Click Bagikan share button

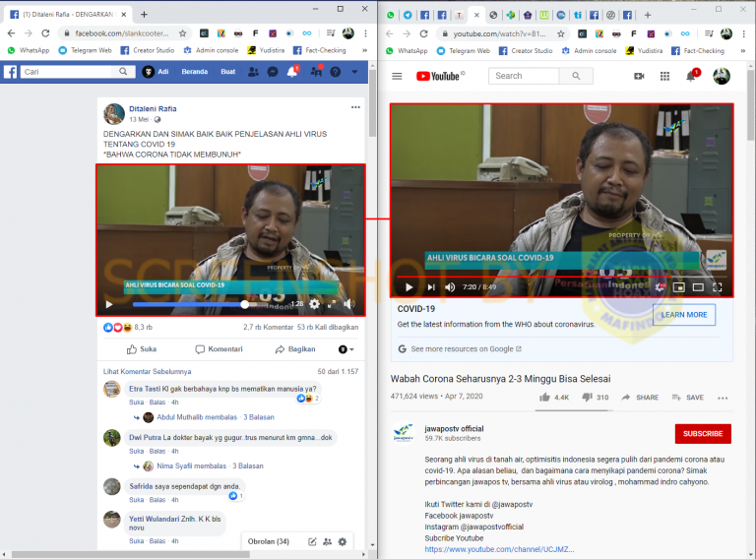tap(295, 349)
